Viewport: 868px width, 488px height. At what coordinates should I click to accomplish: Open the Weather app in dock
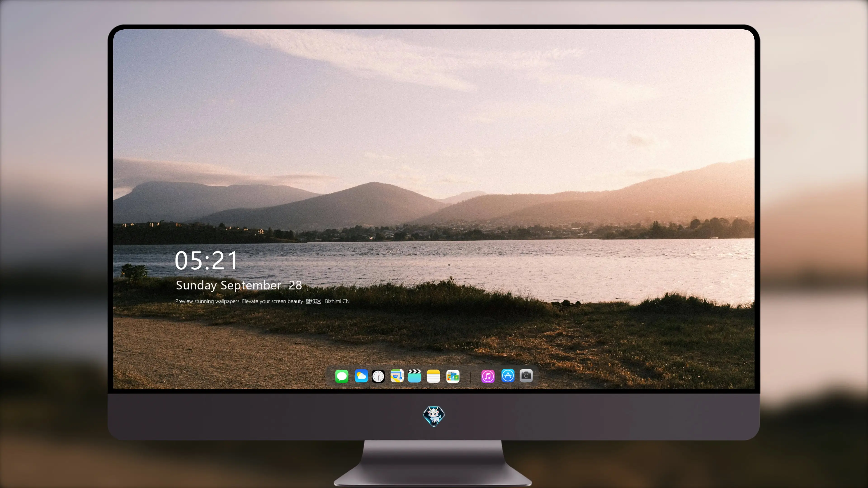pos(361,376)
